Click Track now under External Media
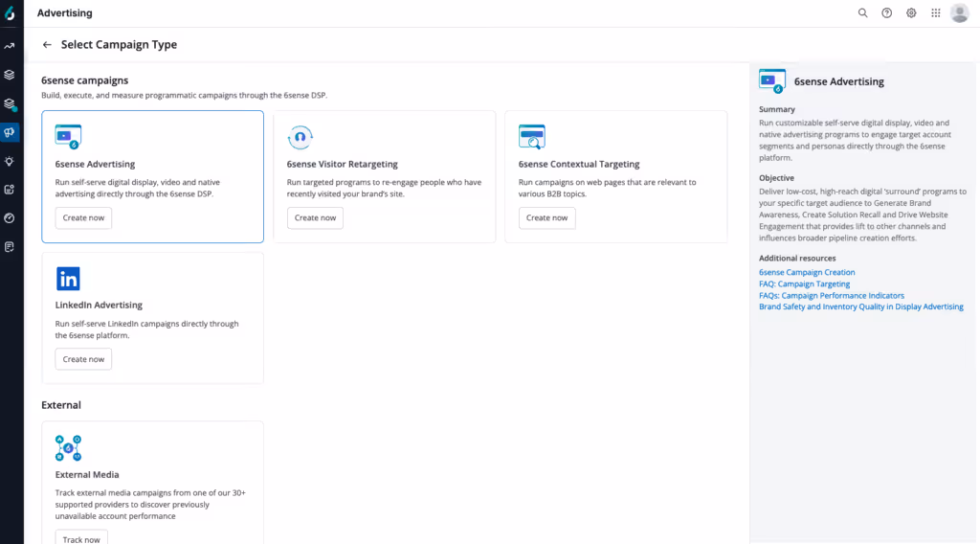The width and height of the screenshot is (980, 544). [81, 538]
